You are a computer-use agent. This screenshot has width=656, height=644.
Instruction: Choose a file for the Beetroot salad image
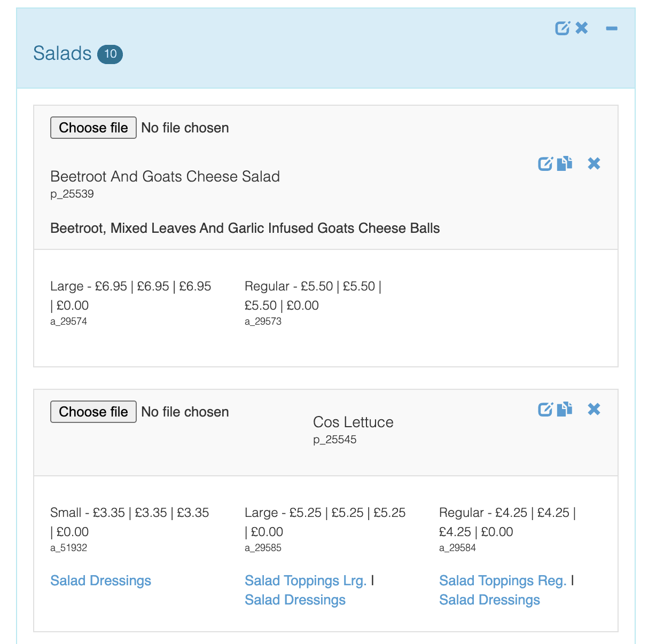(93, 128)
